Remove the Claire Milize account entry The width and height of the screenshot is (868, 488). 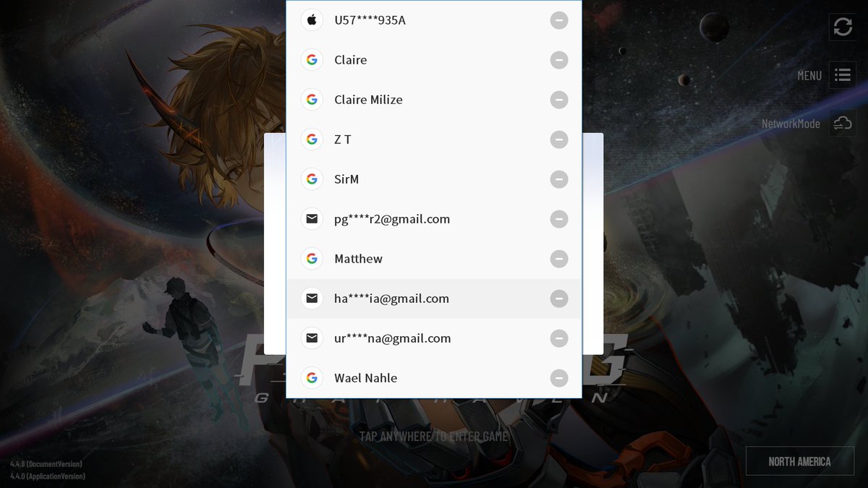coord(559,100)
